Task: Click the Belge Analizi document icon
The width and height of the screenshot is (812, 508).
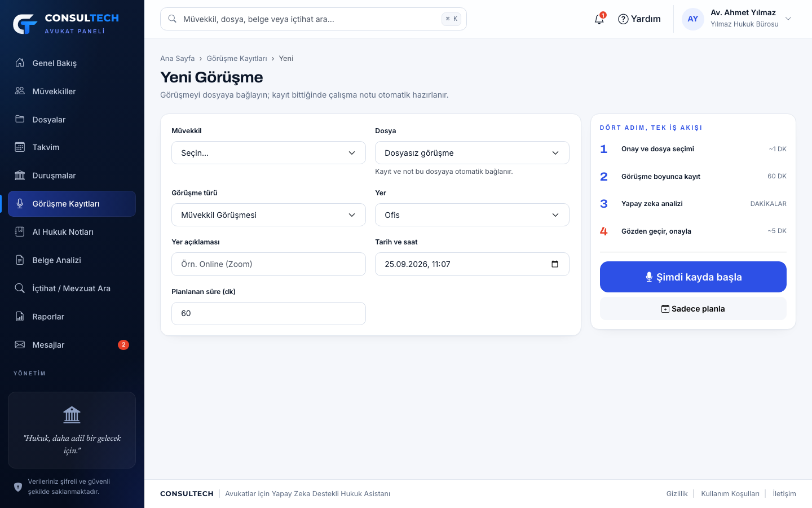Action: pyautogui.click(x=20, y=260)
